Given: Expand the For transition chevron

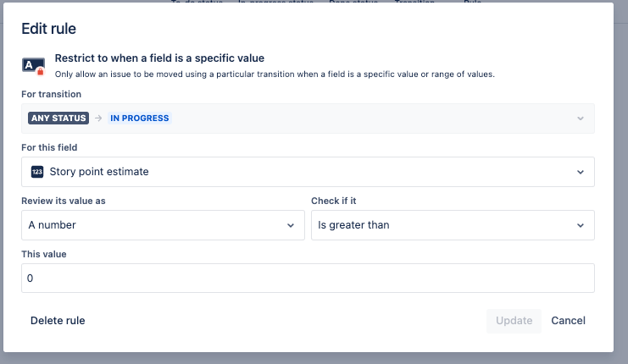Looking at the screenshot, I should pos(581,119).
